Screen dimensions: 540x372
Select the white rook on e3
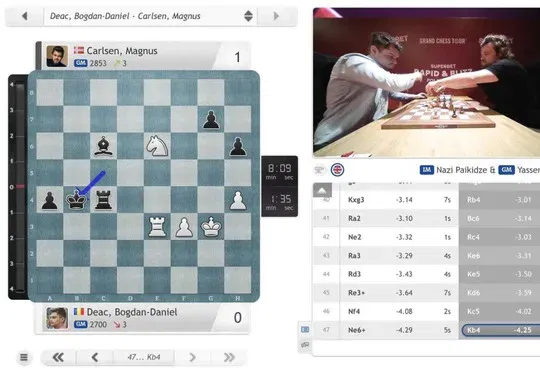pyautogui.click(x=157, y=227)
